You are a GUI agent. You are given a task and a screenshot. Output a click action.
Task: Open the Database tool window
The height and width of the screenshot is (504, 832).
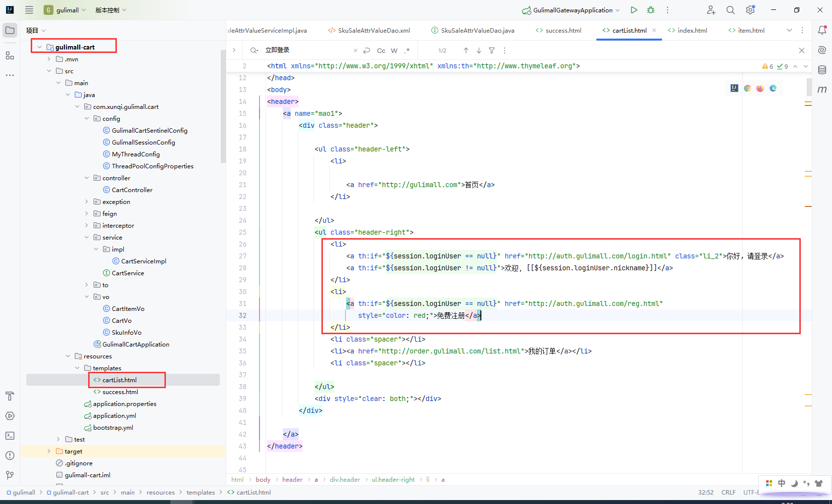coord(822,70)
